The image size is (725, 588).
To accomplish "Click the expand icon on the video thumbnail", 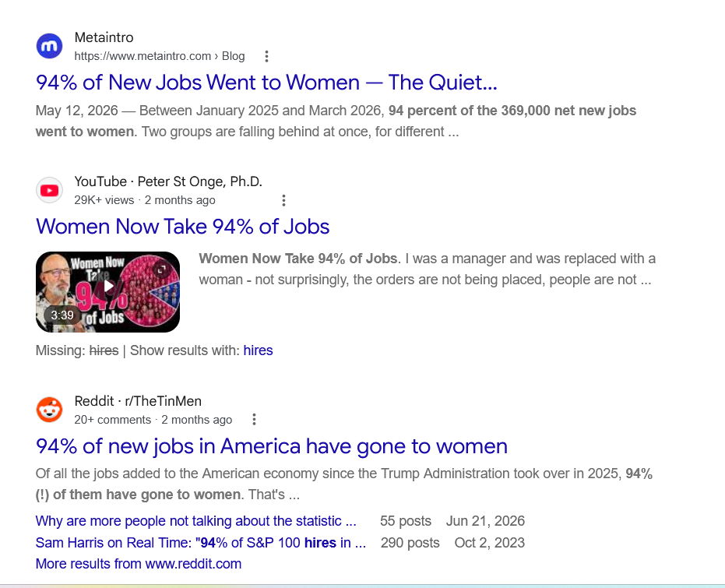I will click(162, 269).
